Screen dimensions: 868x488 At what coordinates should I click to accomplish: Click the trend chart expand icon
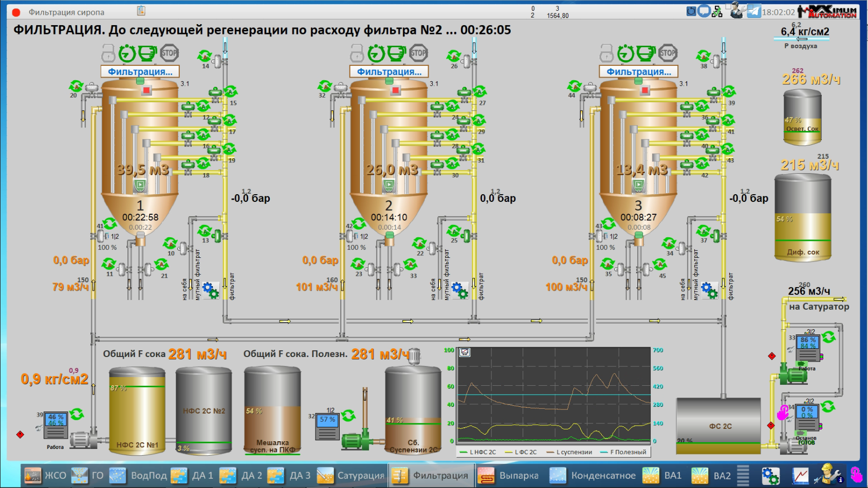tap(465, 352)
